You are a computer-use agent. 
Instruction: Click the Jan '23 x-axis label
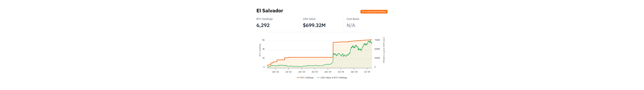click(x=302, y=72)
